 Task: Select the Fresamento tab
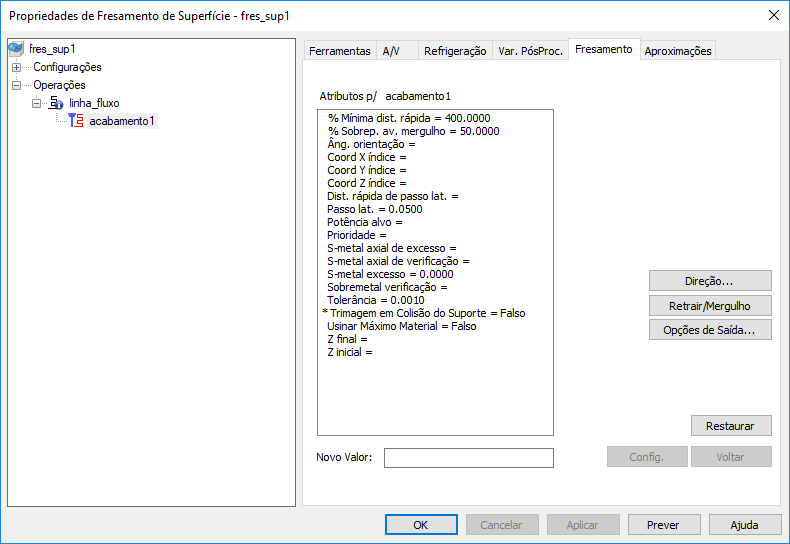point(604,49)
